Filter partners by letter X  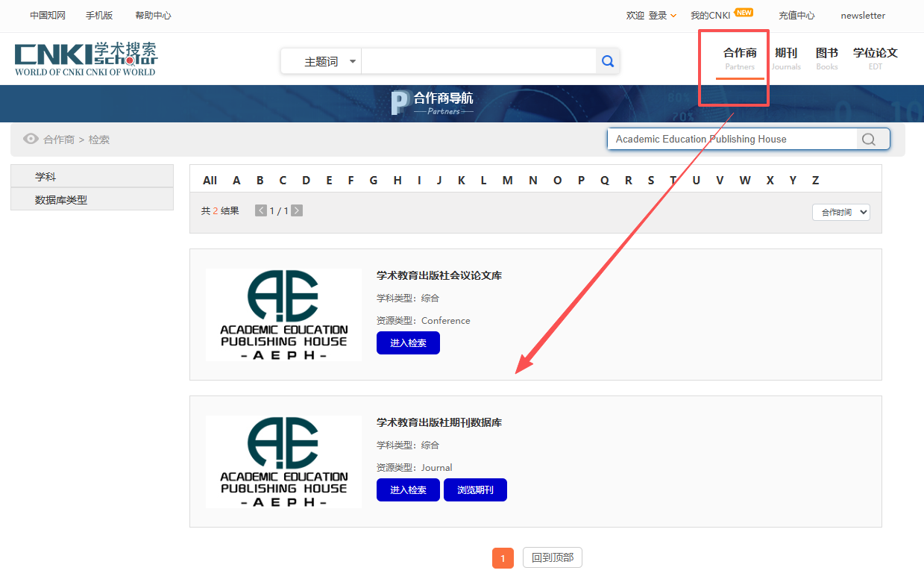point(770,180)
